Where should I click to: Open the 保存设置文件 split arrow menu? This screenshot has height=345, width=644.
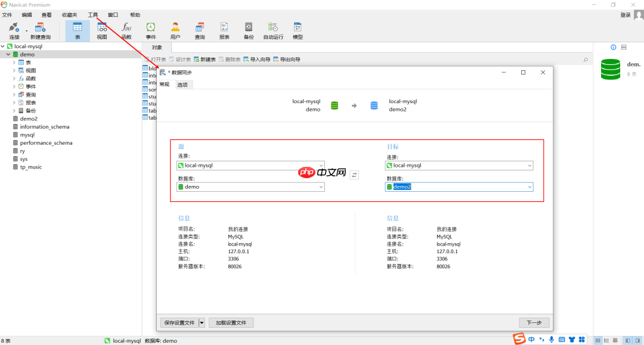coord(202,323)
